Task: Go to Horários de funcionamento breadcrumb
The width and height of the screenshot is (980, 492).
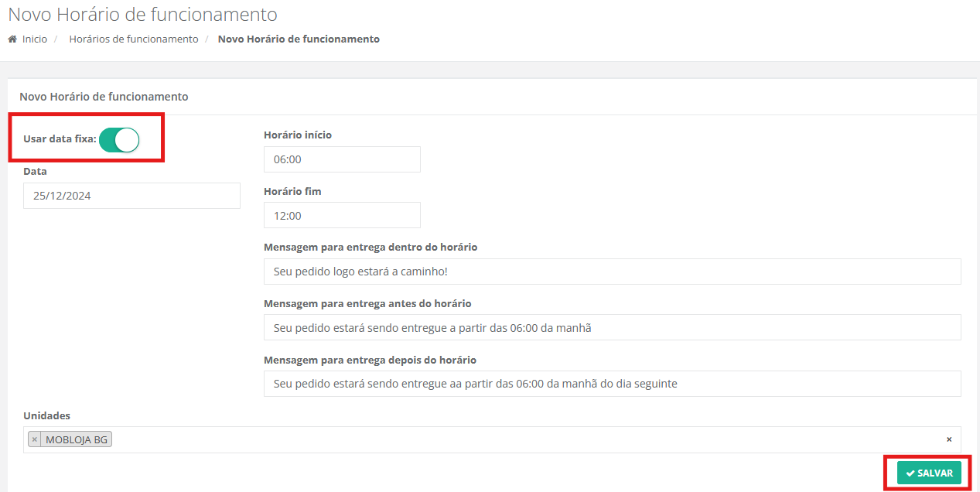Action: [133, 39]
